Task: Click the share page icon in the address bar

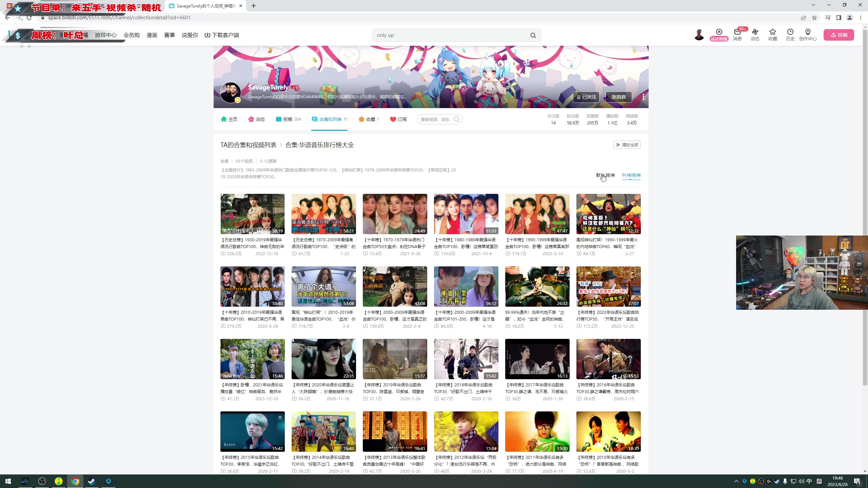Action: click(804, 18)
